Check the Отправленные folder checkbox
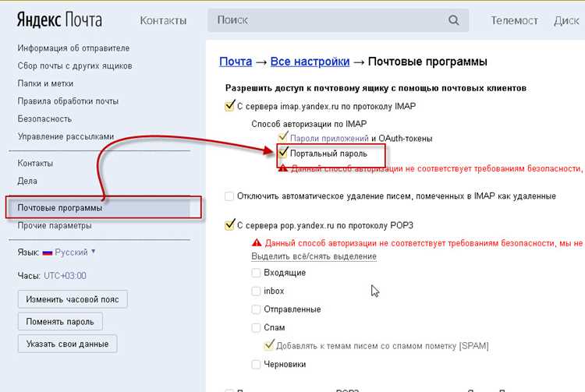The height and width of the screenshot is (392, 585). (256, 309)
